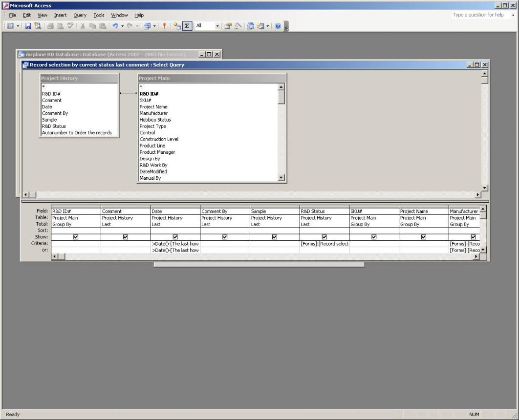This screenshot has width=519, height=420.
Task: Open the File menu
Action: 13,15
